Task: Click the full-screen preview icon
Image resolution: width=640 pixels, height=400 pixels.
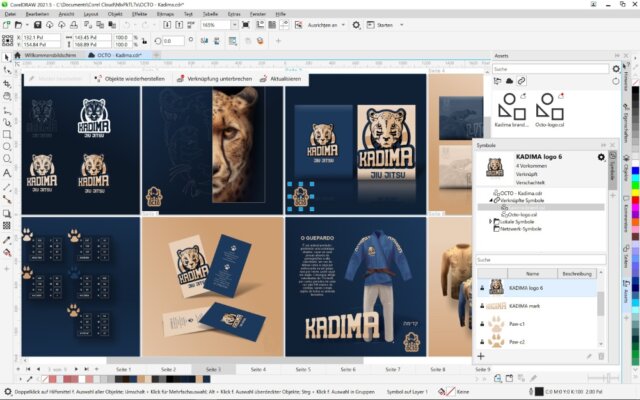Action: tap(246, 25)
